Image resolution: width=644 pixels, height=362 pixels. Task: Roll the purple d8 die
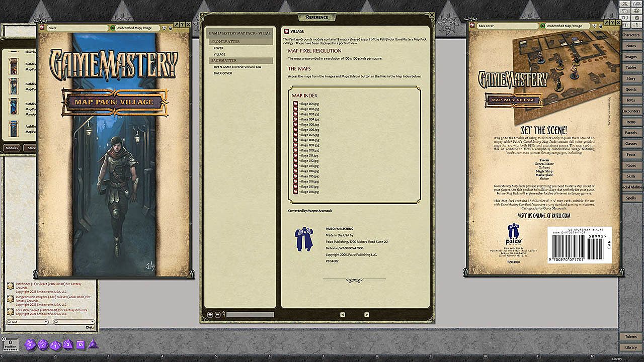68,345
